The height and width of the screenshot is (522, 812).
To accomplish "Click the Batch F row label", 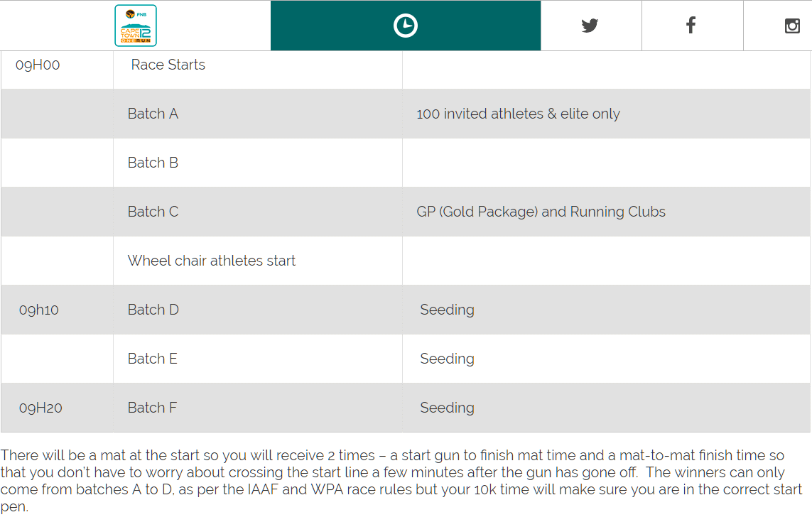I will click(152, 408).
